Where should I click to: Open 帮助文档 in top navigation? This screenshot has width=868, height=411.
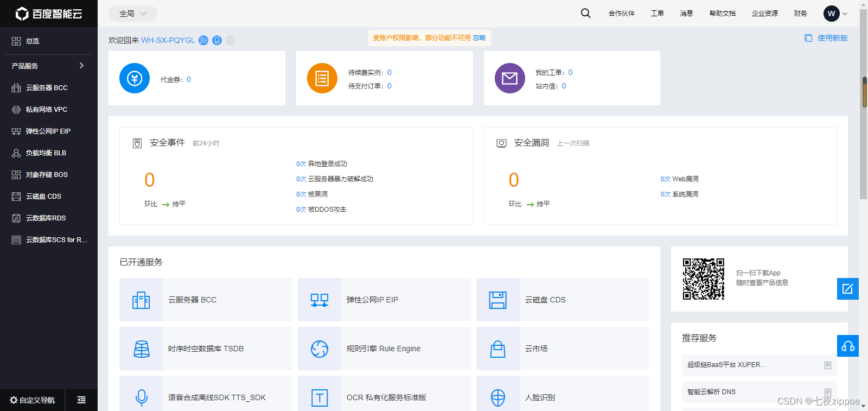click(723, 14)
